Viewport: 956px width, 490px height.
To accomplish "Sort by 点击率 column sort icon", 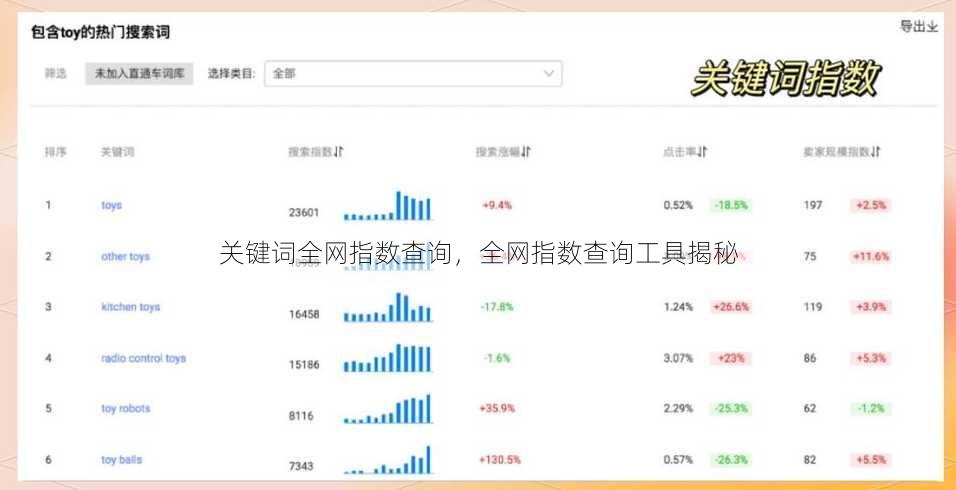I will coord(702,152).
